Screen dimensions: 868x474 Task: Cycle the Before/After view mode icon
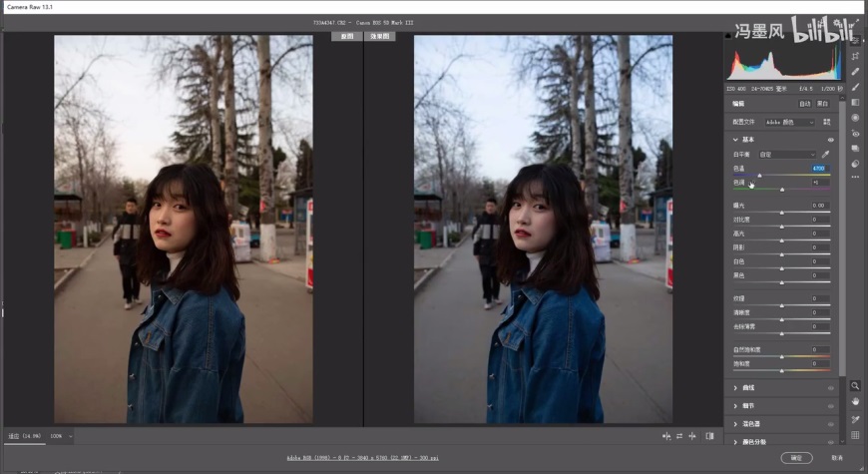pos(665,436)
